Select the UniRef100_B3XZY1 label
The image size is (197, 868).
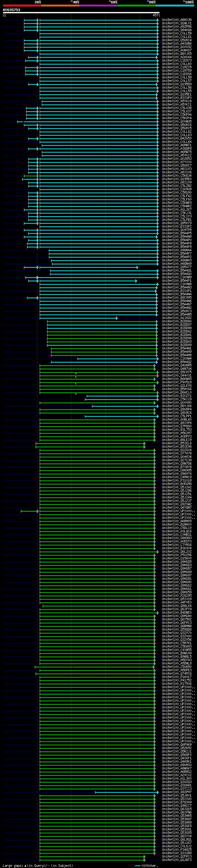point(177,396)
